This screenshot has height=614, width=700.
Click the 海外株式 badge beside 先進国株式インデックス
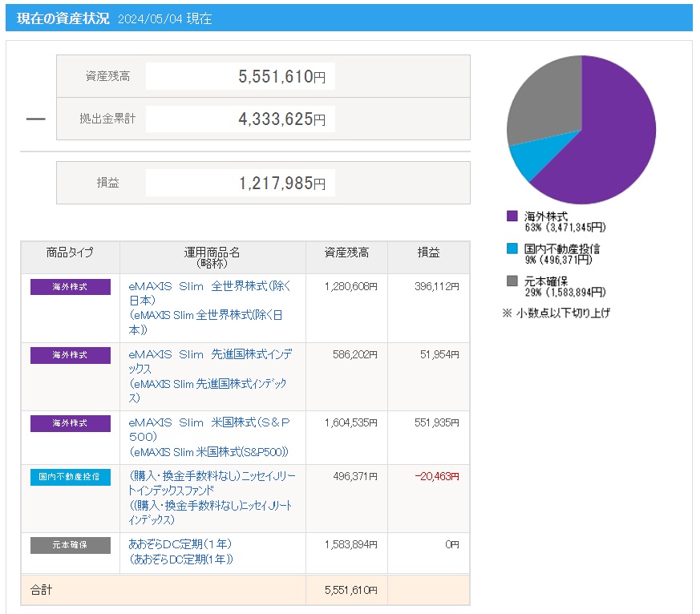[71, 355]
